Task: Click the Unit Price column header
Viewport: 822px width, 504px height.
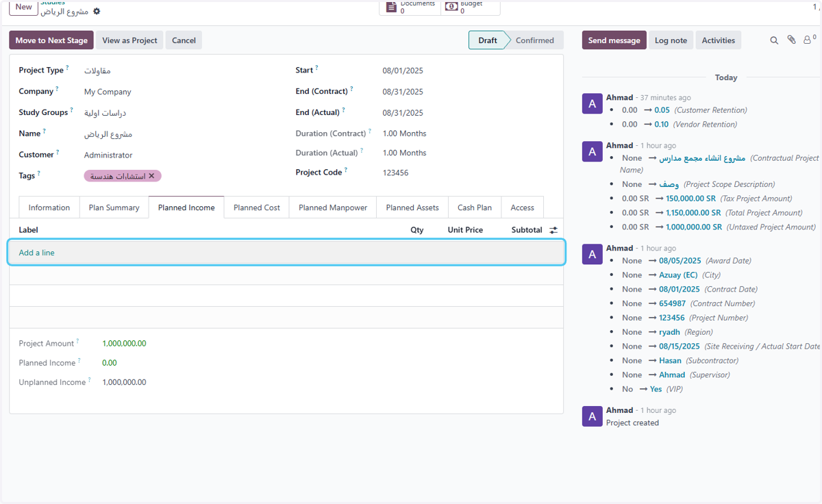Action: [x=465, y=230]
